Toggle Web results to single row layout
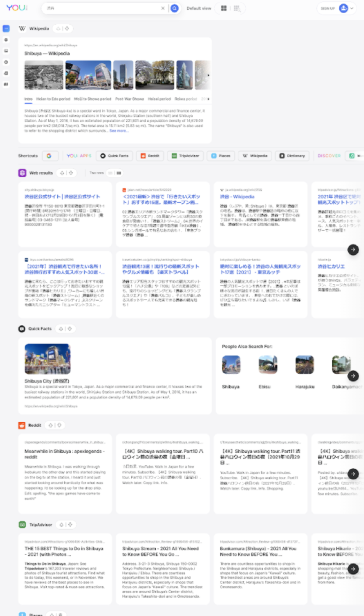This screenshot has height=616, width=364. pos(110,173)
